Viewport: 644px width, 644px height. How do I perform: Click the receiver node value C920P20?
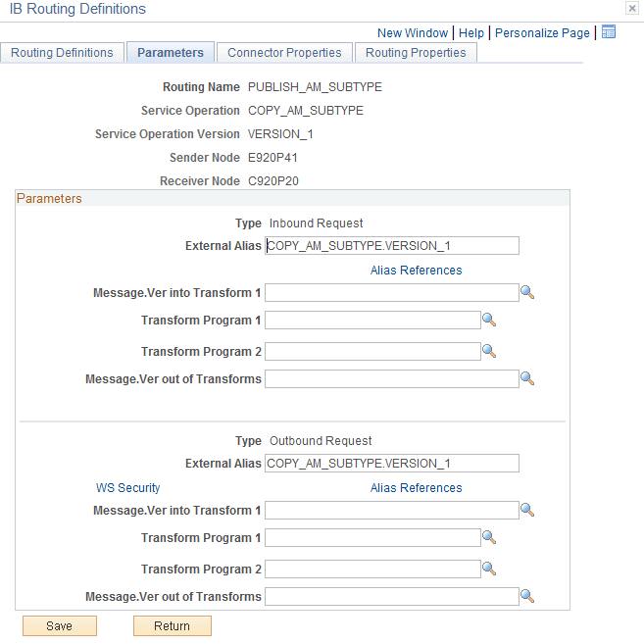(273, 181)
